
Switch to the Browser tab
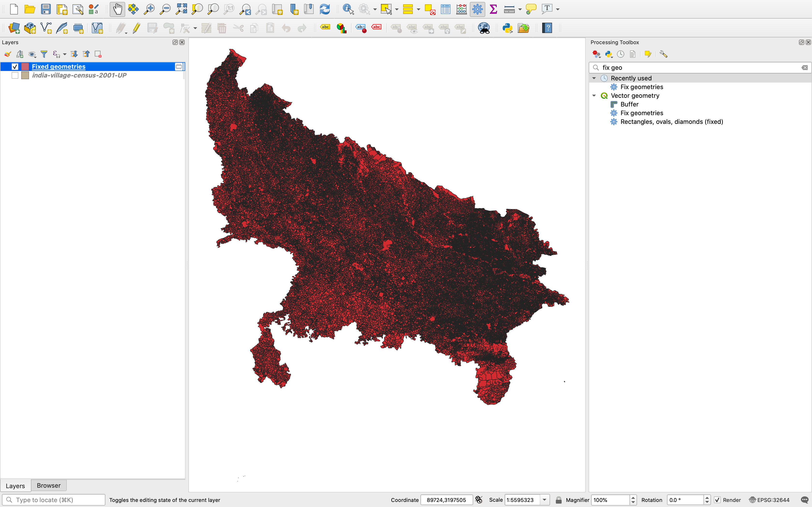click(49, 485)
